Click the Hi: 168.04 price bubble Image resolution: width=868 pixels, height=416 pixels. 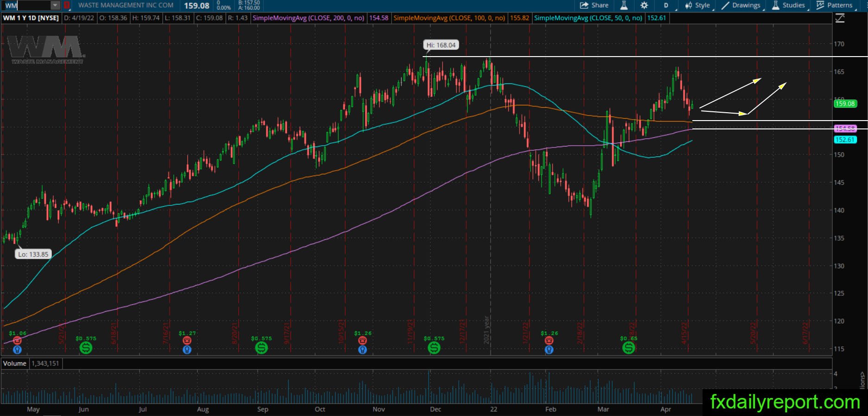click(440, 45)
